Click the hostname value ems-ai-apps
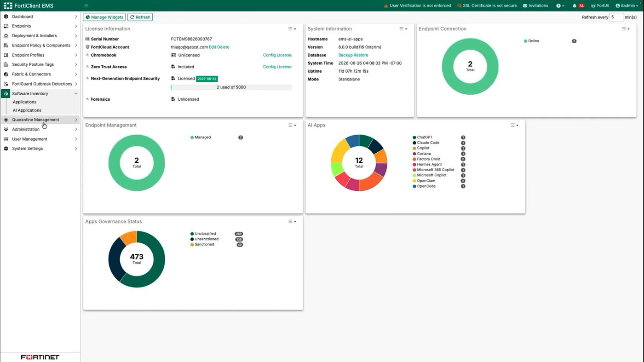The height and width of the screenshot is (362, 644). tap(351, 39)
